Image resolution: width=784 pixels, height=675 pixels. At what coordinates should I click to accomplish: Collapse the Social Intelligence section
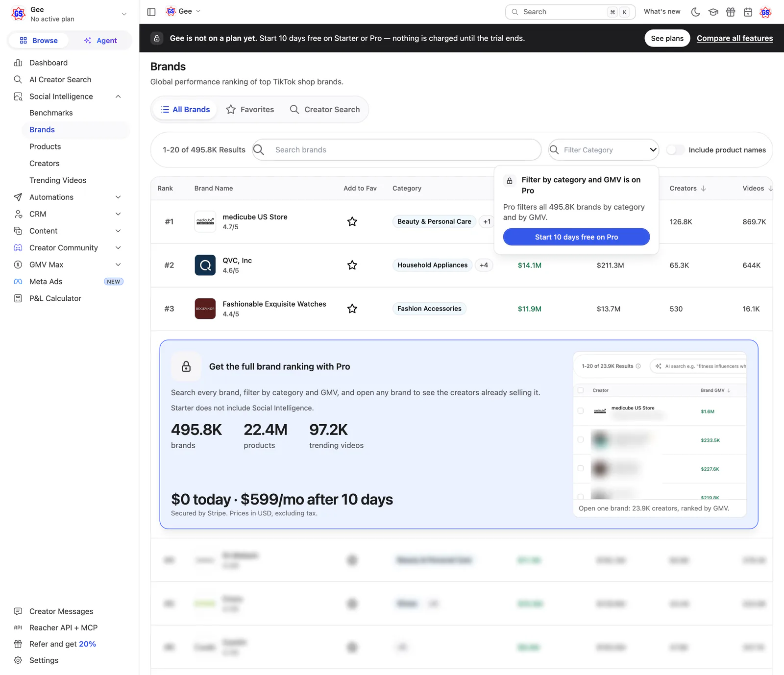[x=118, y=96]
